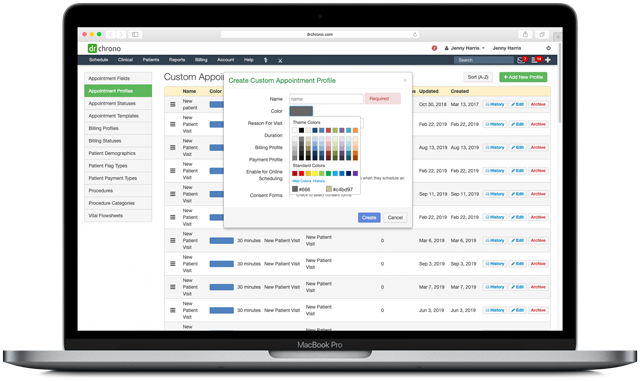The width and height of the screenshot is (640, 381).
Task: Expand the Jenny Harris user dropdown
Action: coord(464,48)
